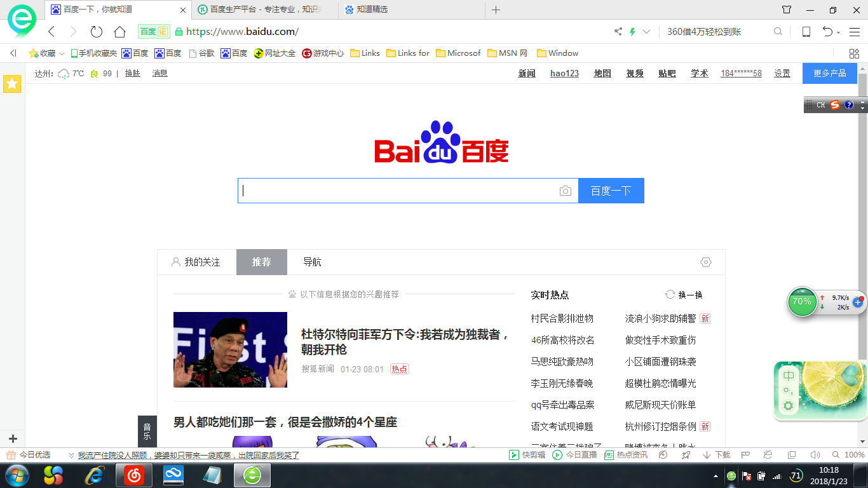Click the camera image-search icon

(566, 191)
